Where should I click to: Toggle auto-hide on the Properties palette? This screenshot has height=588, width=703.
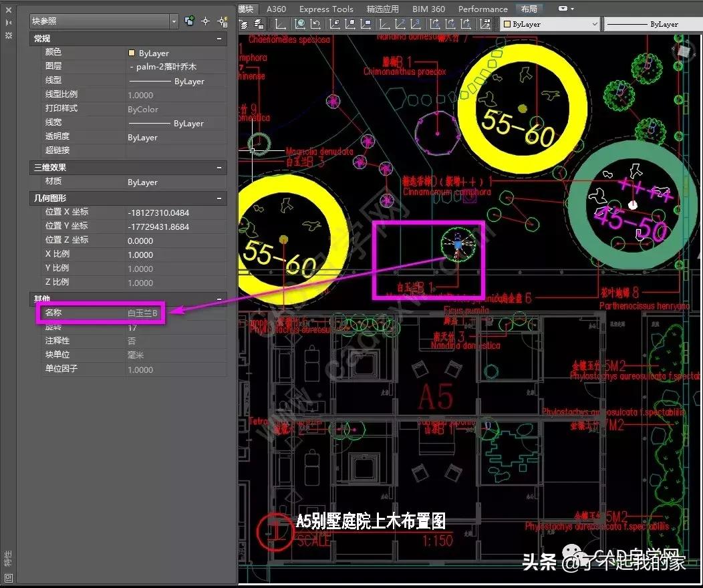tap(9, 22)
